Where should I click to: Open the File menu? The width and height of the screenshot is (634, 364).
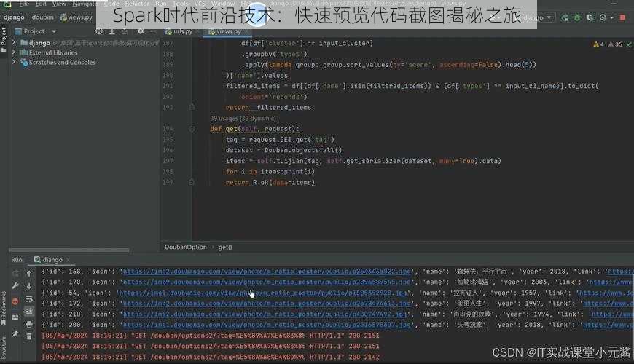click(24, 4)
